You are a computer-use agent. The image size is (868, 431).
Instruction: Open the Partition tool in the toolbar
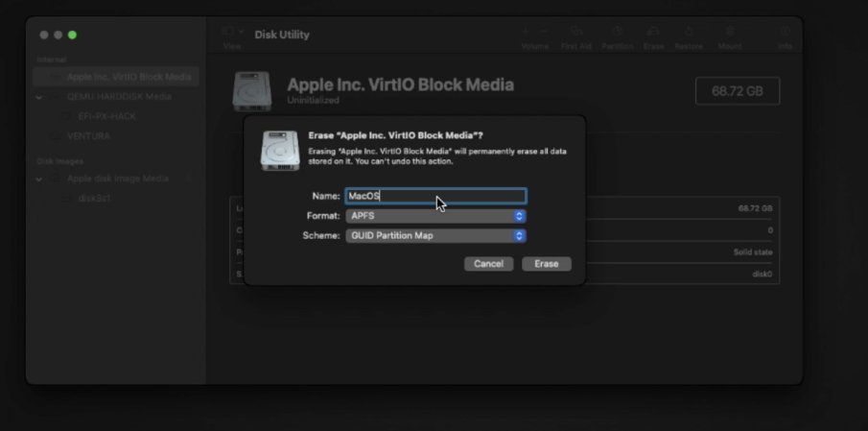tap(617, 37)
